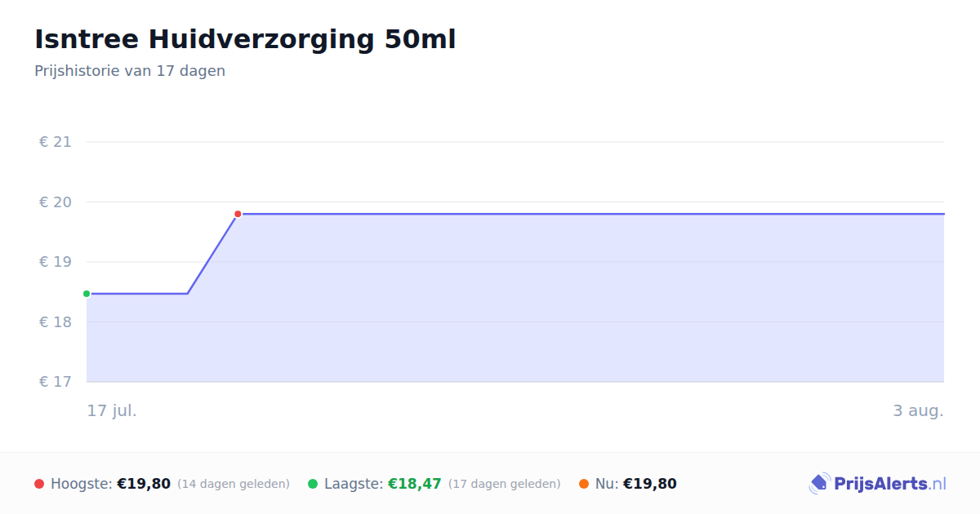Click the 3 aug. end date label

[918, 410]
